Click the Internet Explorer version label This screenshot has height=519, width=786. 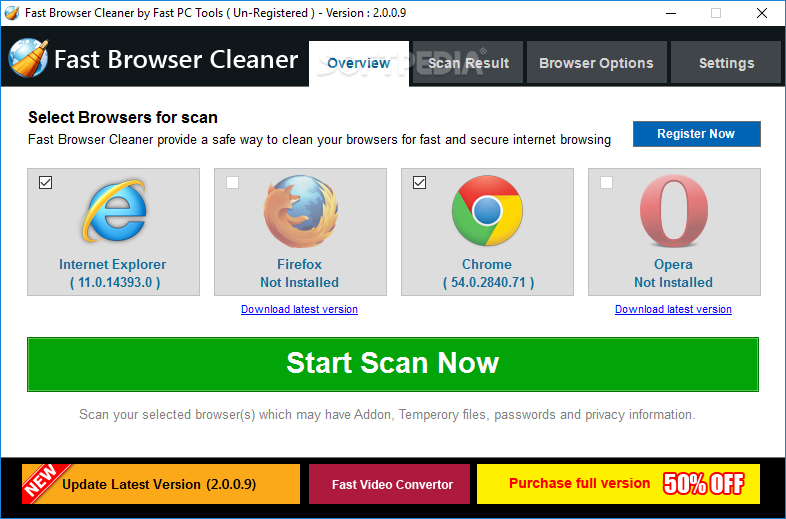tap(115, 283)
